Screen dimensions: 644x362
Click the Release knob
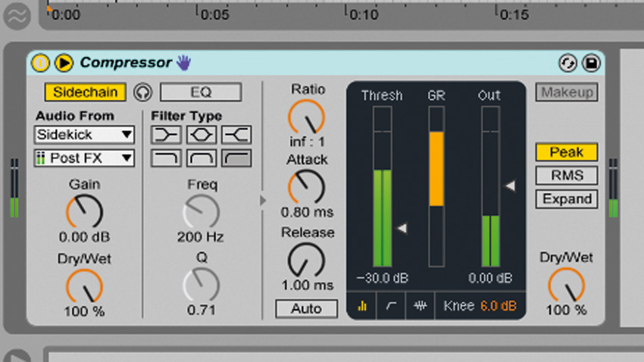tap(306, 261)
